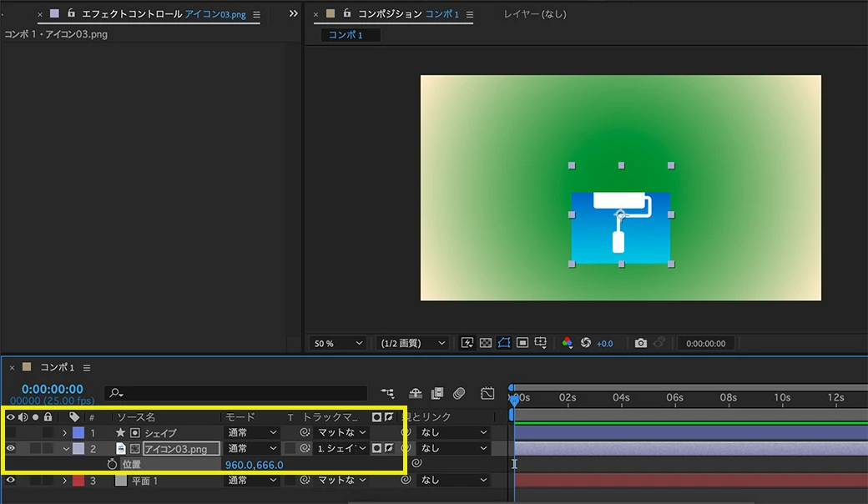Screen dimensions: 868x504
Task: Open Composition panel hamburger menu
Action: (469, 14)
